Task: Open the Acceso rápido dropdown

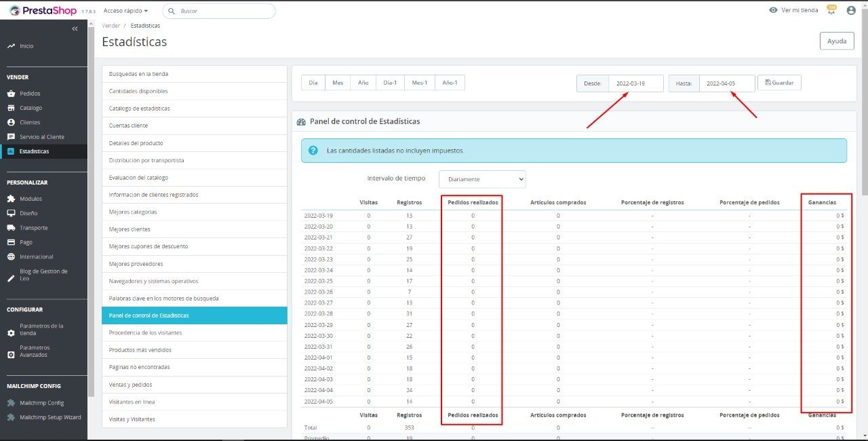Action: (x=125, y=11)
